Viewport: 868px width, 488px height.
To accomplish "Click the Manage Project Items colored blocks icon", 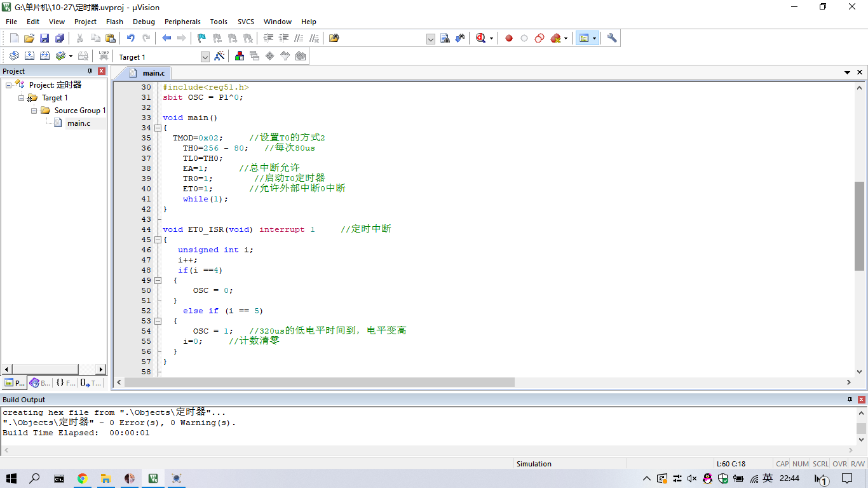I will pyautogui.click(x=240, y=57).
